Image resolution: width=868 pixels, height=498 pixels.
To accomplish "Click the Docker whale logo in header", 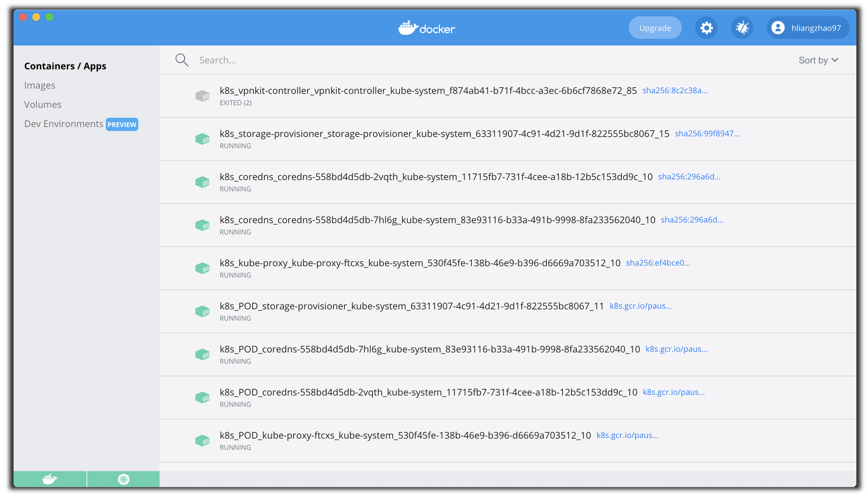I will click(x=426, y=28).
